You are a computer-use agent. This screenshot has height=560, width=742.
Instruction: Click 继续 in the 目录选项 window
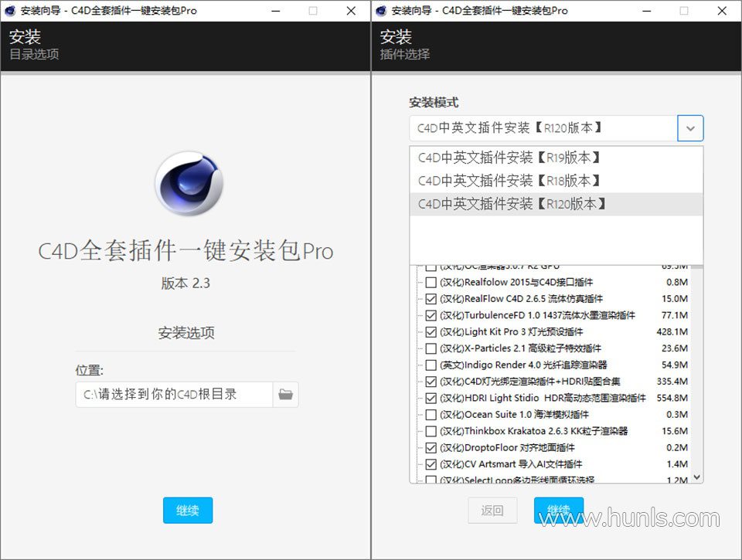[x=188, y=511]
